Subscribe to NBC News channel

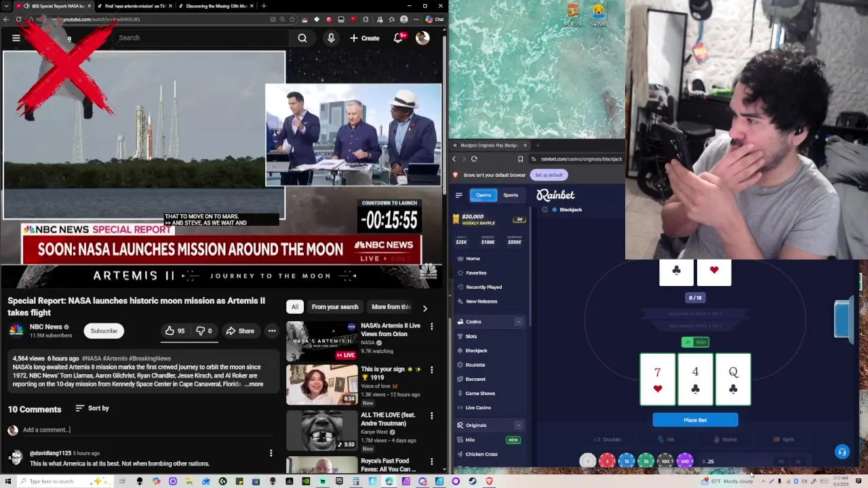pos(104,331)
